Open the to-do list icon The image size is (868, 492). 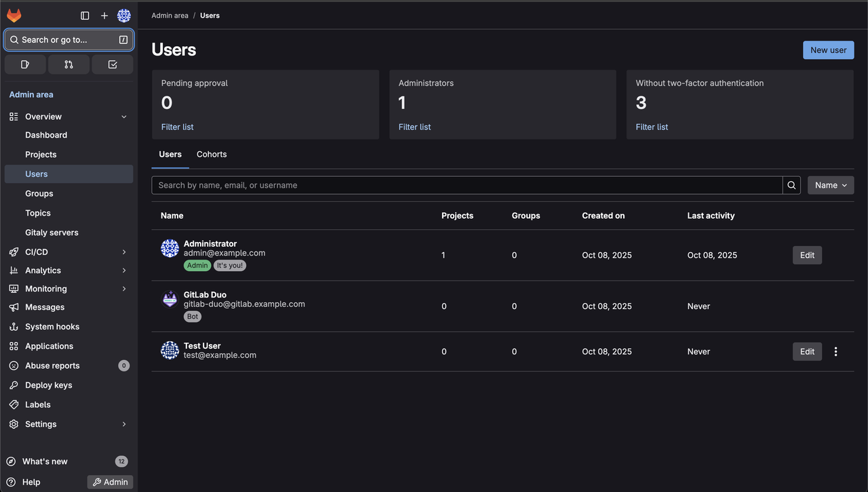[x=113, y=64]
